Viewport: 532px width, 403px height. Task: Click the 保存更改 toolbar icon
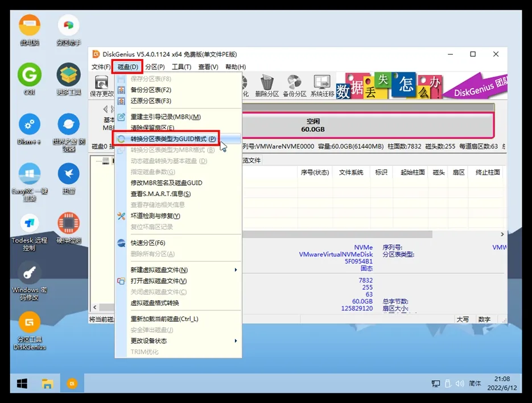click(x=102, y=85)
